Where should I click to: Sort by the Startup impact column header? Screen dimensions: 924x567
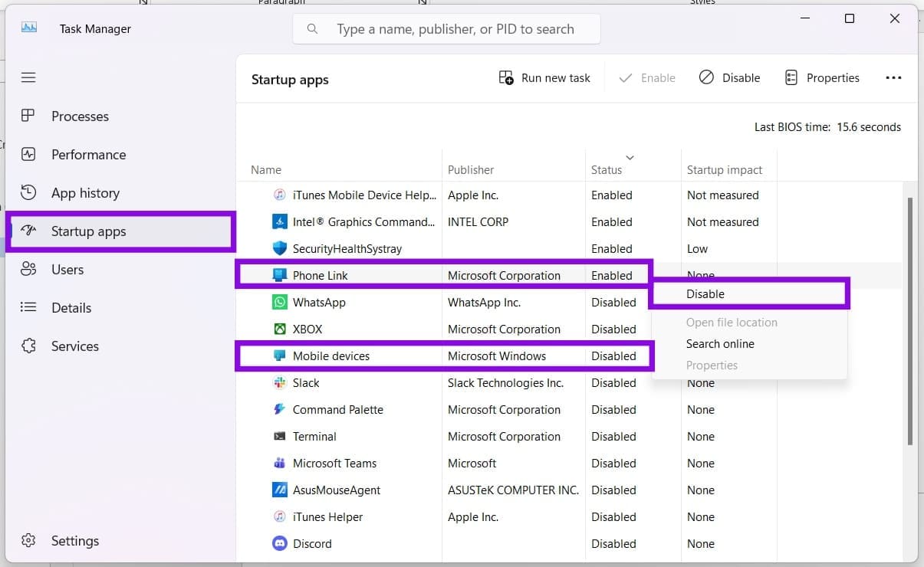[x=725, y=170]
